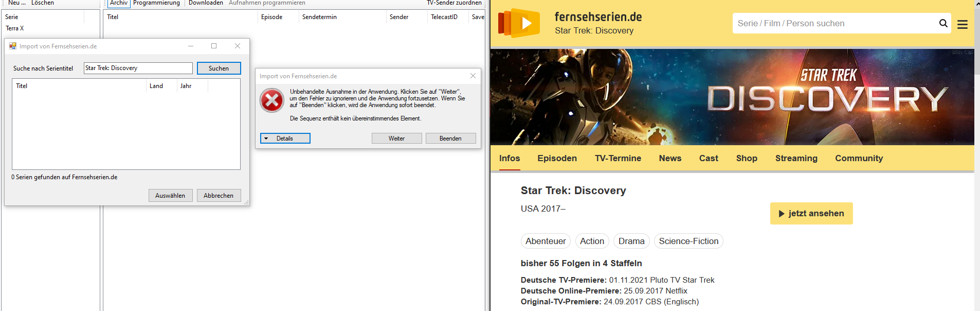
Task: Click Weiter to ignore the error
Action: click(396, 139)
